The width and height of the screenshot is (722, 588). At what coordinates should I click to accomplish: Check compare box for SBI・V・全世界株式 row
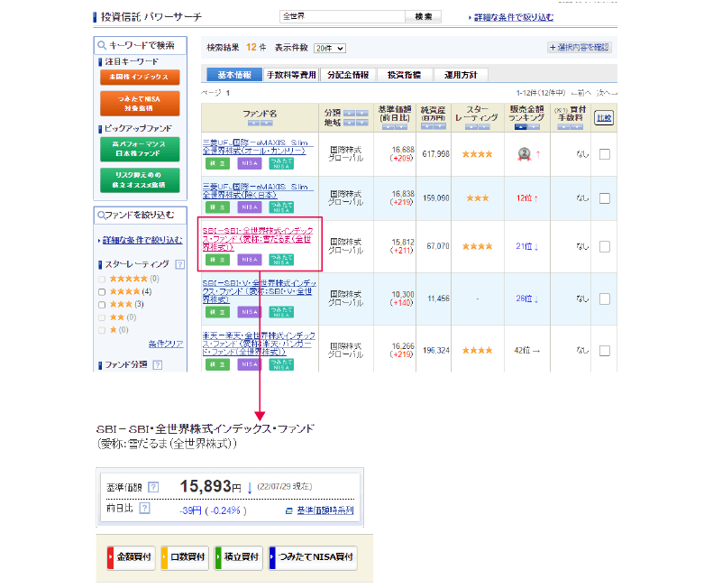(605, 299)
